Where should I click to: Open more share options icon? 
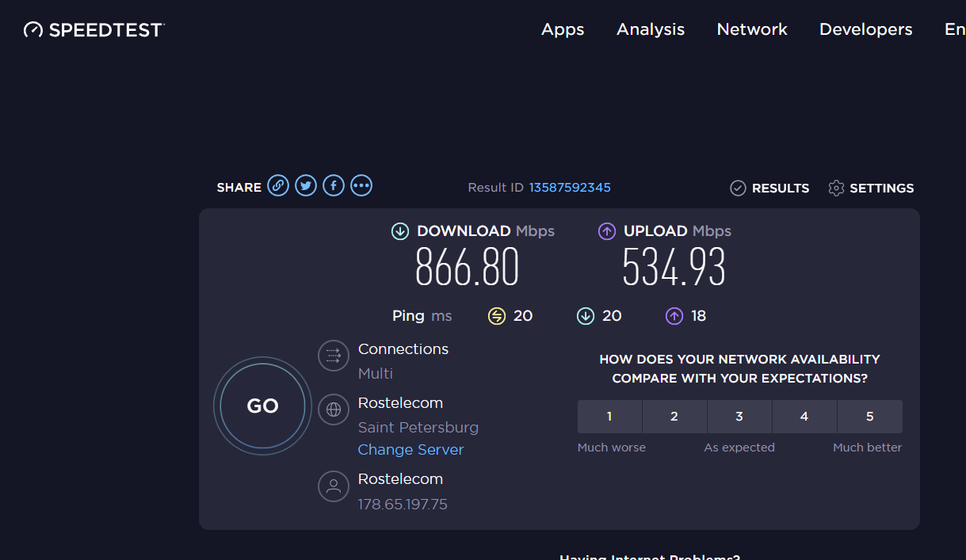361,186
